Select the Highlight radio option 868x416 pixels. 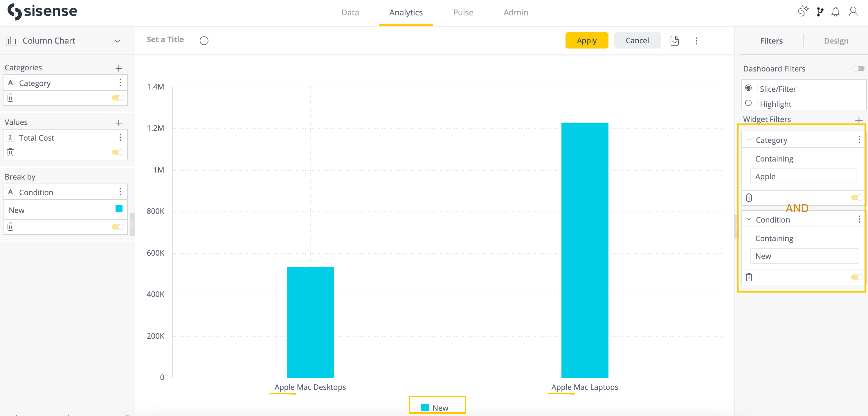pyautogui.click(x=749, y=103)
